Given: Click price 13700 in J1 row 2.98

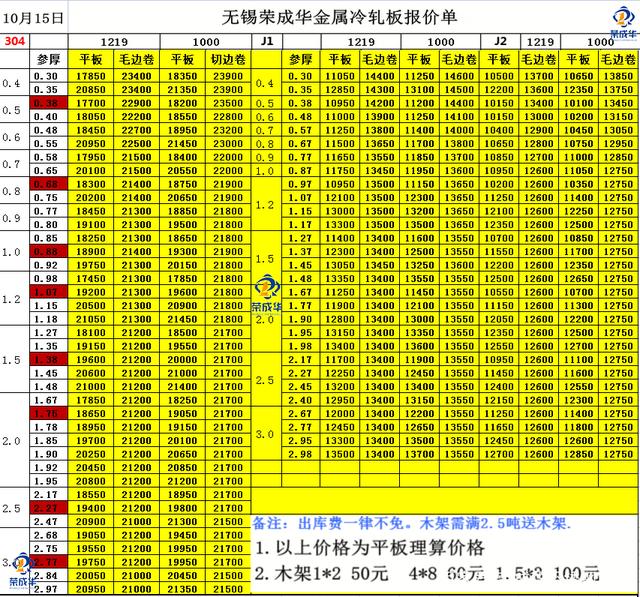Looking at the screenshot, I should (x=419, y=454).
